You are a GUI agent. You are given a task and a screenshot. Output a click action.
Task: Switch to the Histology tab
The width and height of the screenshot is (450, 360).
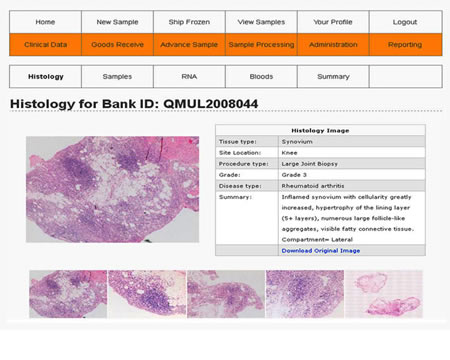click(45, 76)
